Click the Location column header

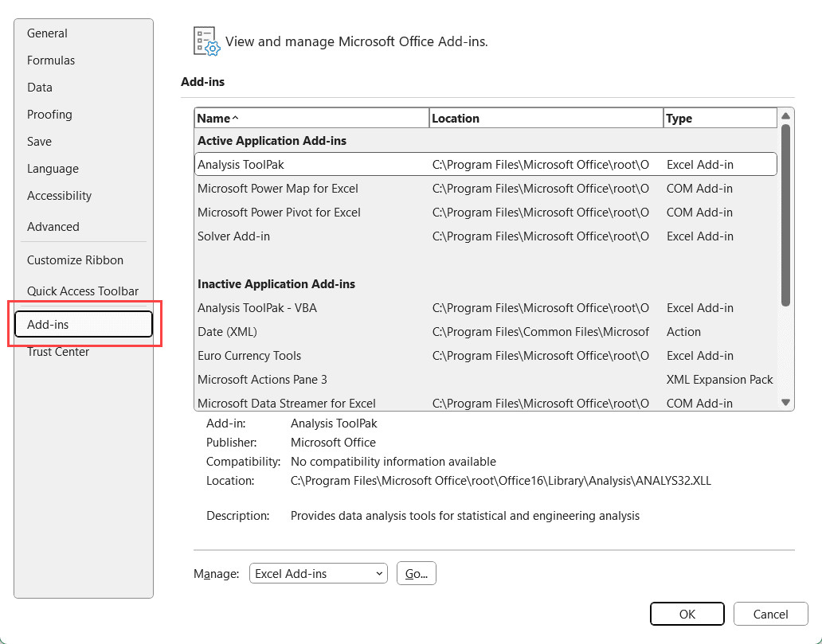[546, 119]
